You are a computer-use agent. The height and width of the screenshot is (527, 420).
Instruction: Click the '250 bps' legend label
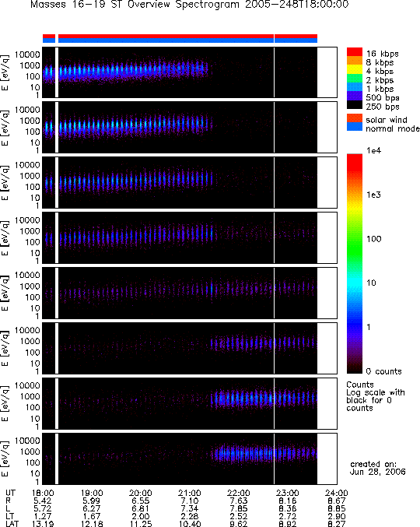(383, 107)
